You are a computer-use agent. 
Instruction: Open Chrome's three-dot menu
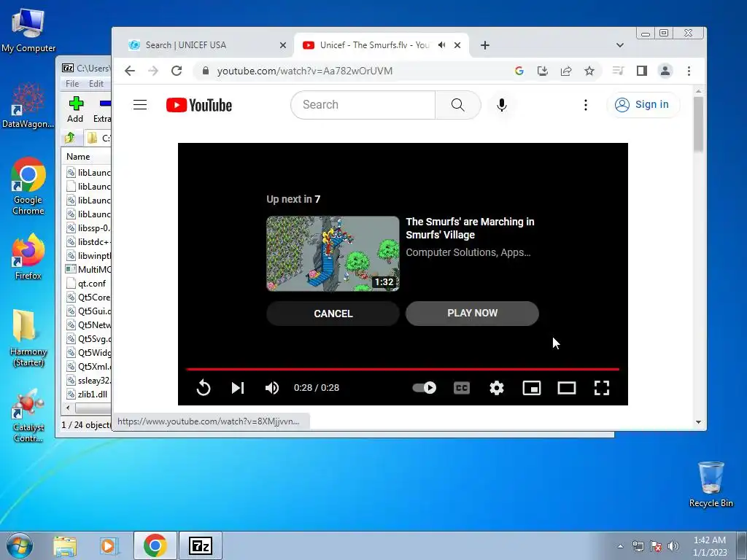coord(689,71)
